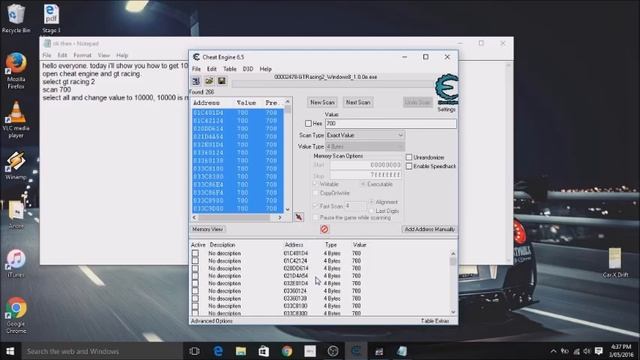Open Task View from the taskbar
Screen dimensions: 640x360
[195, 351]
